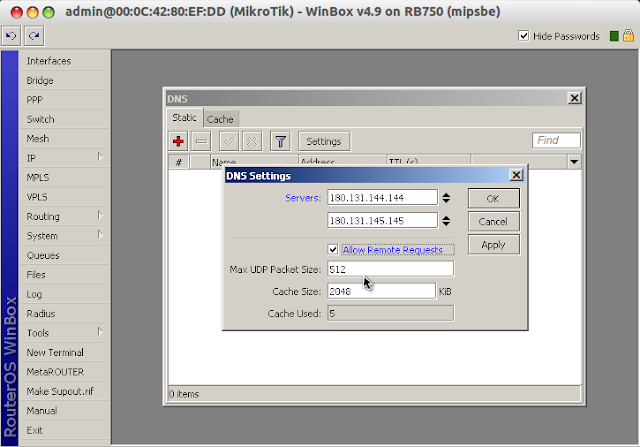Click the Max UDP Packet Size field
Viewport: 640px width, 447px height.
(390, 269)
